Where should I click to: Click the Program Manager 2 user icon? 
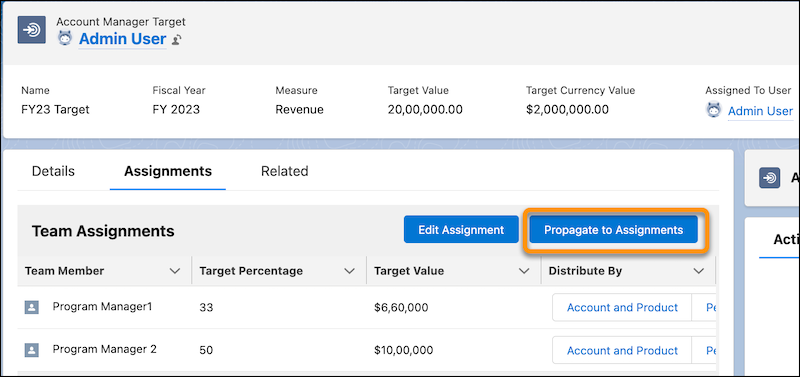32,350
